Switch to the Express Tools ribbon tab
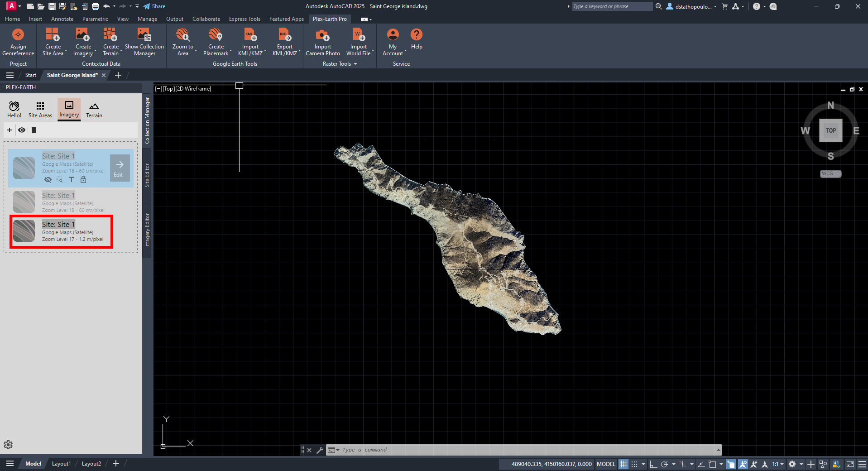The width and height of the screenshot is (868, 471). point(245,19)
